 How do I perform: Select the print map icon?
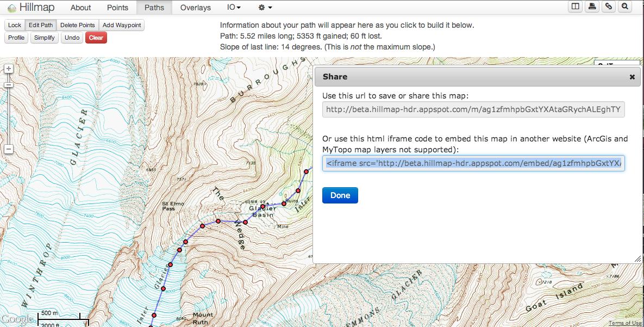pos(592,6)
